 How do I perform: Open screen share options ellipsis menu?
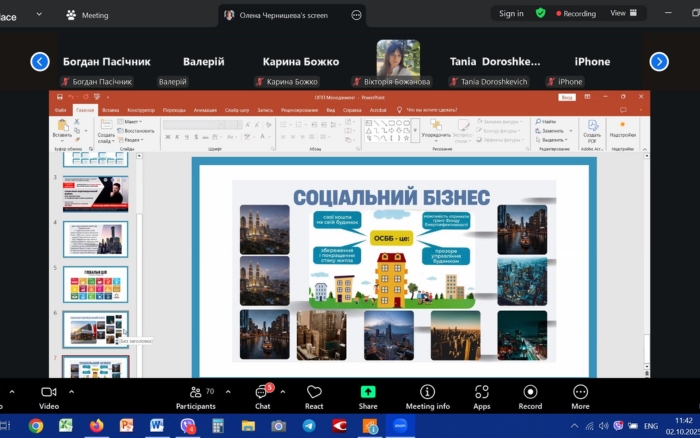[x=357, y=15]
